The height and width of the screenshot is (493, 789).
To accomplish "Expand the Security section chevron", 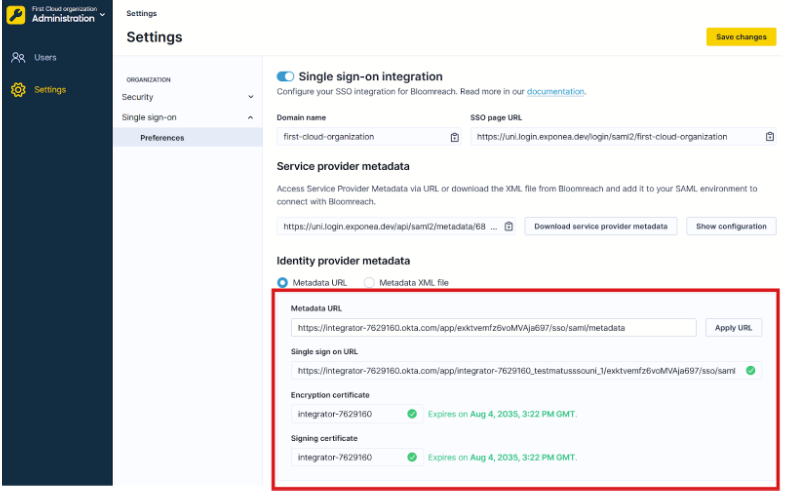I will click(251, 97).
